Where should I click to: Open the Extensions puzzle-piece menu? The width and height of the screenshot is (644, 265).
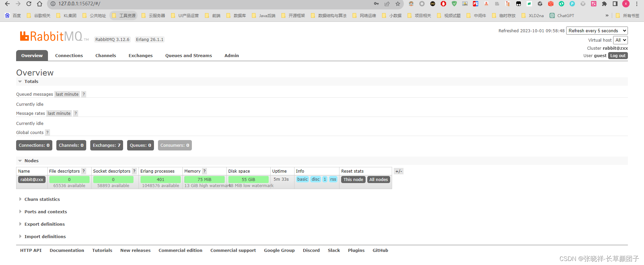pyautogui.click(x=604, y=4)
